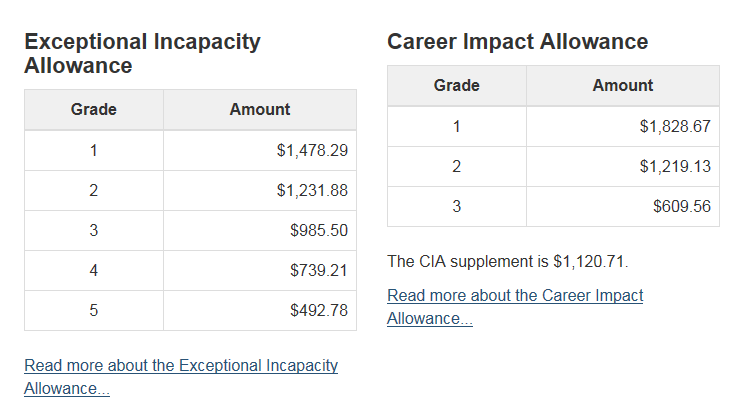This screenshot has width=732, height=414.
Task: Click Grade 4 cell in Exceptional Incapacity table
Action: [94, 271]
